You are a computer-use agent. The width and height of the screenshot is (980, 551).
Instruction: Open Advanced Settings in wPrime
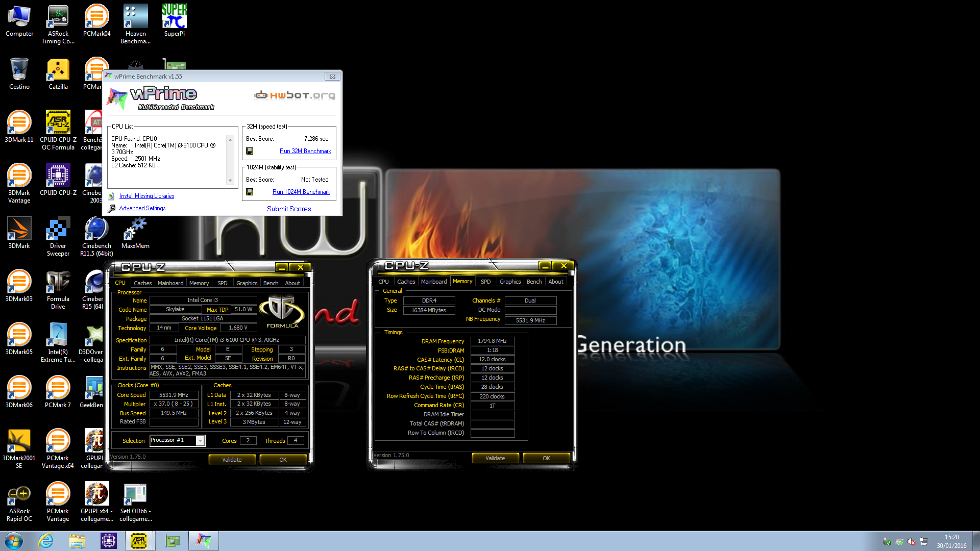142,208
